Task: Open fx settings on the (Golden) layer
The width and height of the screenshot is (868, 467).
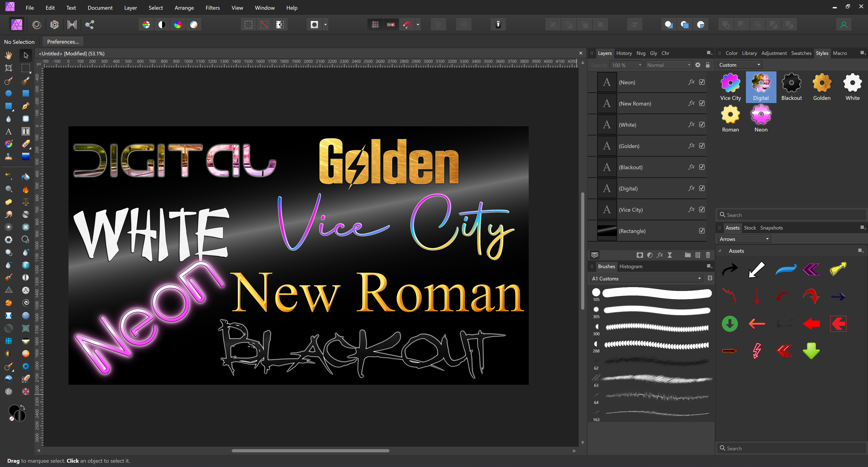Action: click(691, 146)
